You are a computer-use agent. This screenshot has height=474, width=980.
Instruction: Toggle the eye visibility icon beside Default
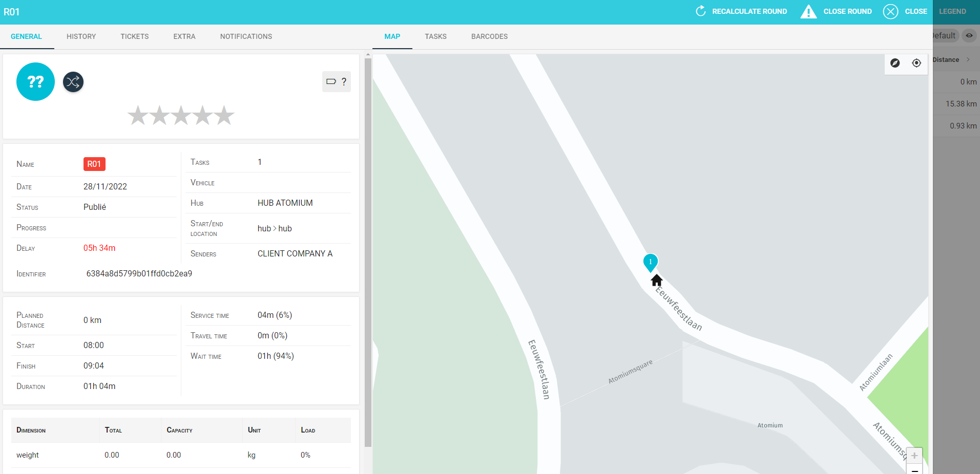pos(969,35)
